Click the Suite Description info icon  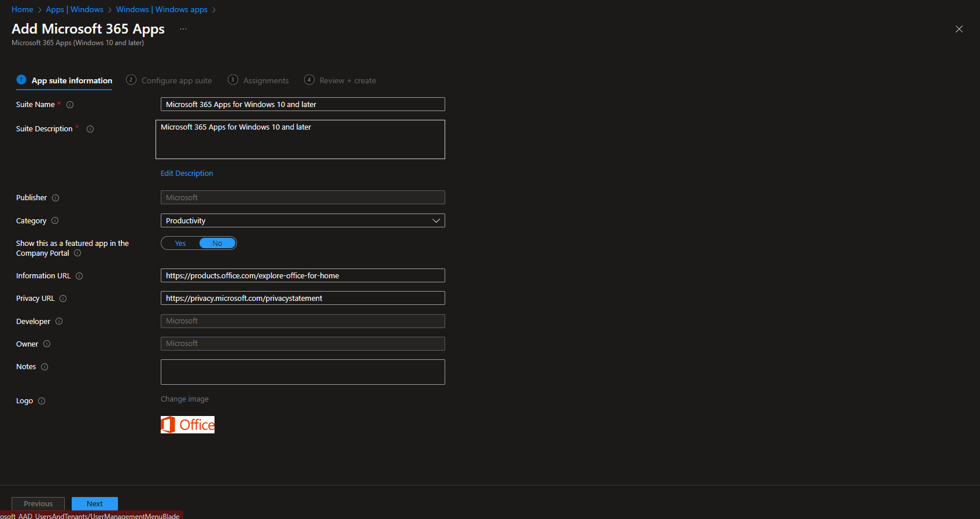90,129
